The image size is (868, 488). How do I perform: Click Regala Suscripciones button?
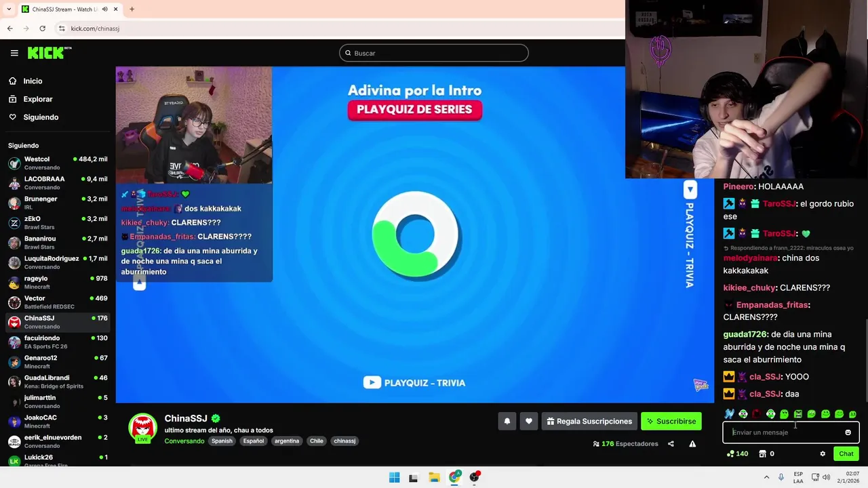pyautogui.click(x=589, y=422)
